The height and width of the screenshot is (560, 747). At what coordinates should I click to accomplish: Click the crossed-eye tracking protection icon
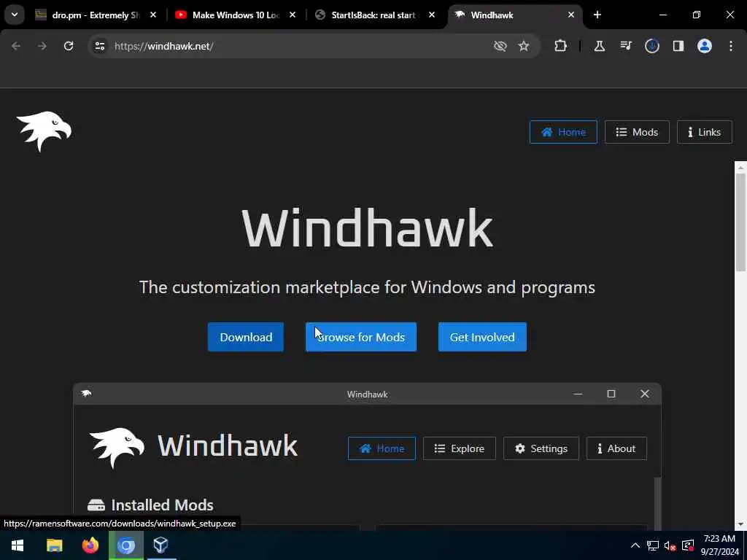pyautogui.click(x=500, y=46)
